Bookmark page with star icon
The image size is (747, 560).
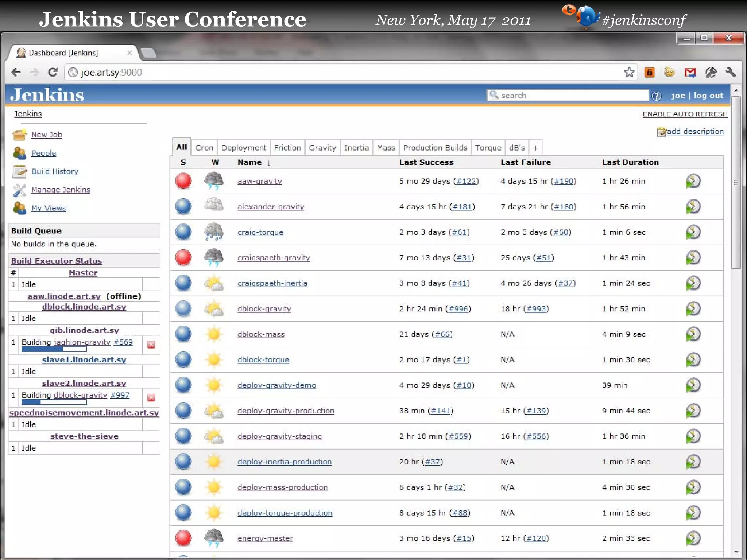click(629, 72)
